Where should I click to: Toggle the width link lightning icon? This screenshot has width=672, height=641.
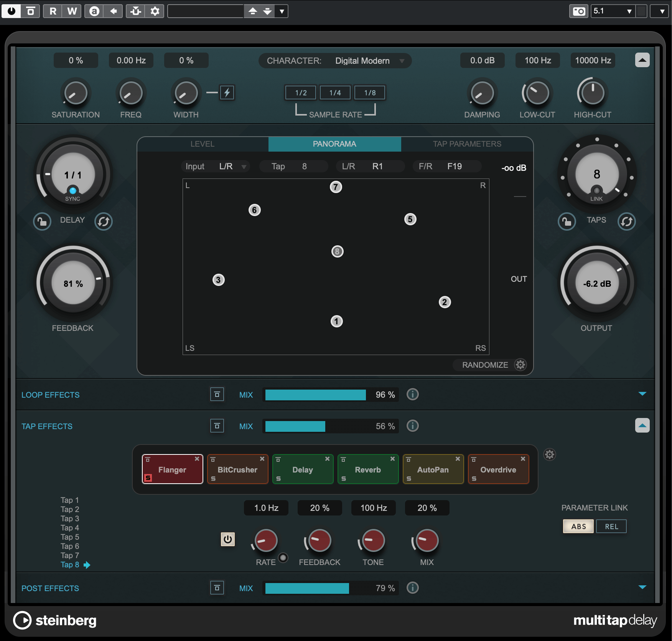point(227,93)
